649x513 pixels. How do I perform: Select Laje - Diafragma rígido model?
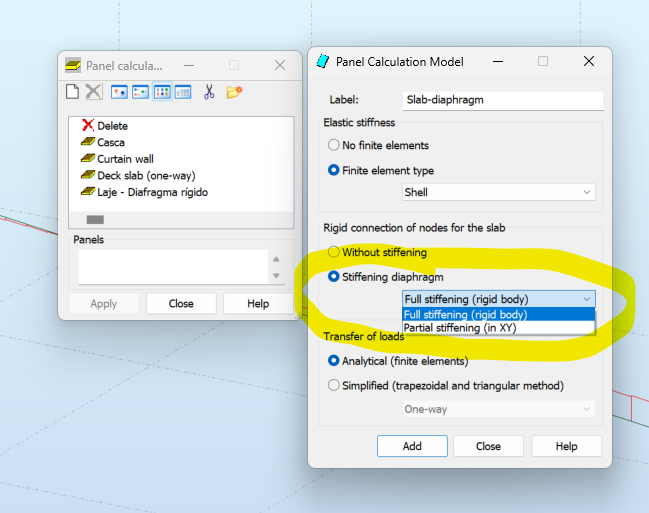tap(144, 192)
